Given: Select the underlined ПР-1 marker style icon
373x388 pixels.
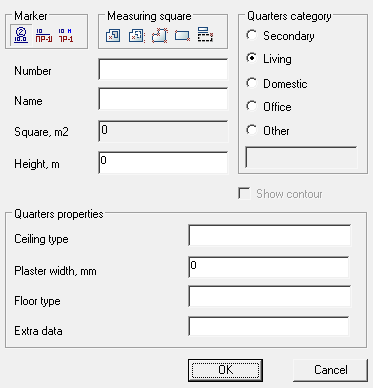Looking at the screenshot, I should coord(44,35).
